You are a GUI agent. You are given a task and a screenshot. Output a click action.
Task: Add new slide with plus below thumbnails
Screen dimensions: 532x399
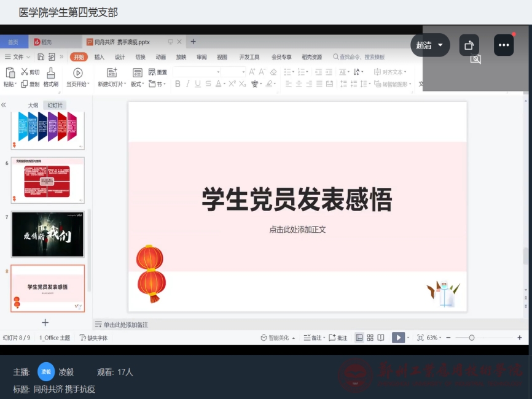(45, 322)
